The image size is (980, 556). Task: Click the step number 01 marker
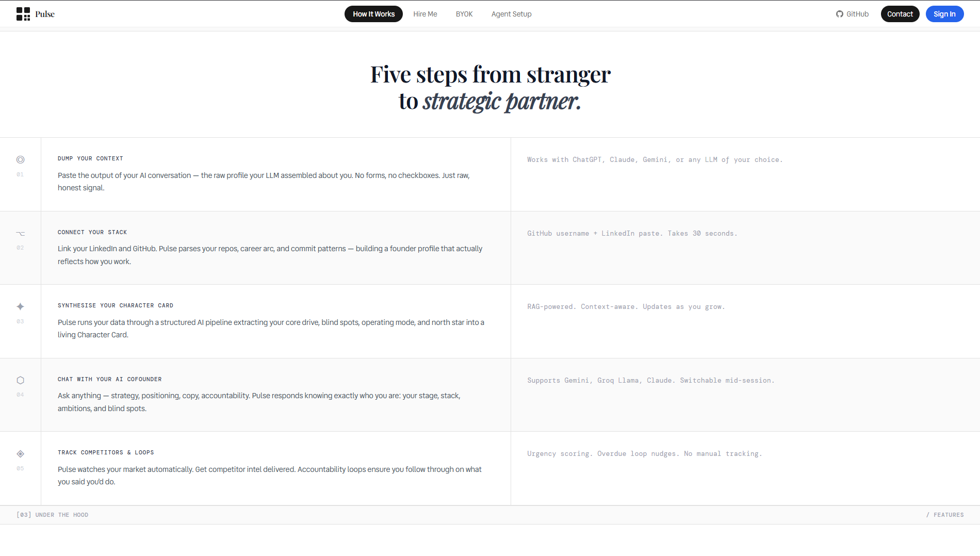pyautogui.click(x=20, y=174)
